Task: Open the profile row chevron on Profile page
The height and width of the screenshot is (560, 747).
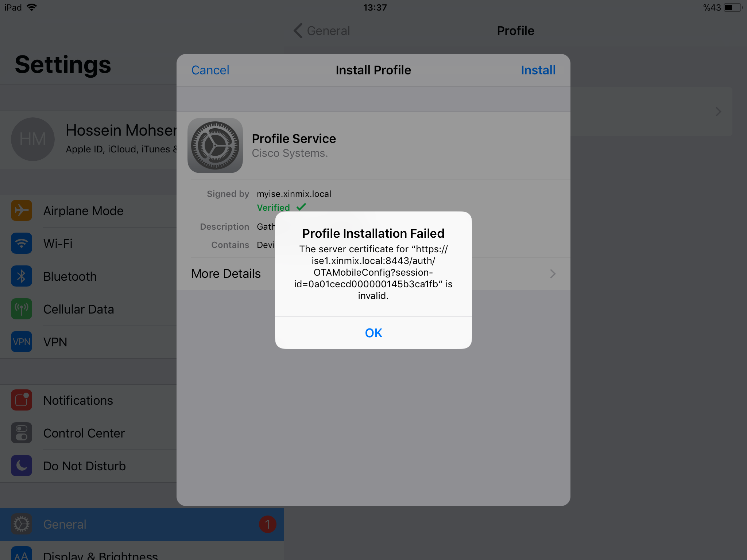Action: (719, 112)
